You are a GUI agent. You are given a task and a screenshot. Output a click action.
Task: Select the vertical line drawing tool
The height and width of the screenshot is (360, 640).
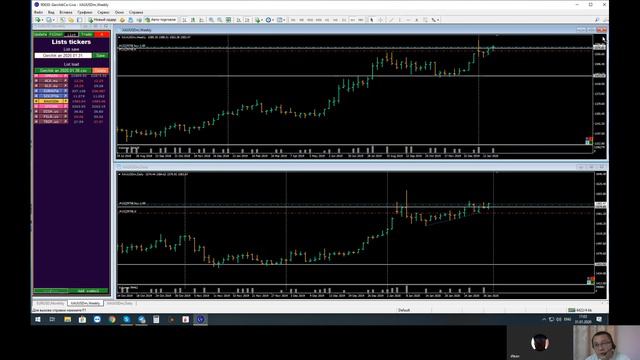tap(400, 20)
